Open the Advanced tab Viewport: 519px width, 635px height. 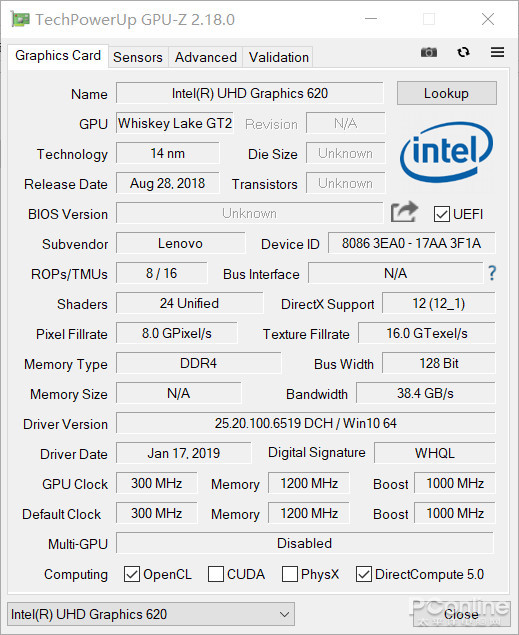pos(206,57)
